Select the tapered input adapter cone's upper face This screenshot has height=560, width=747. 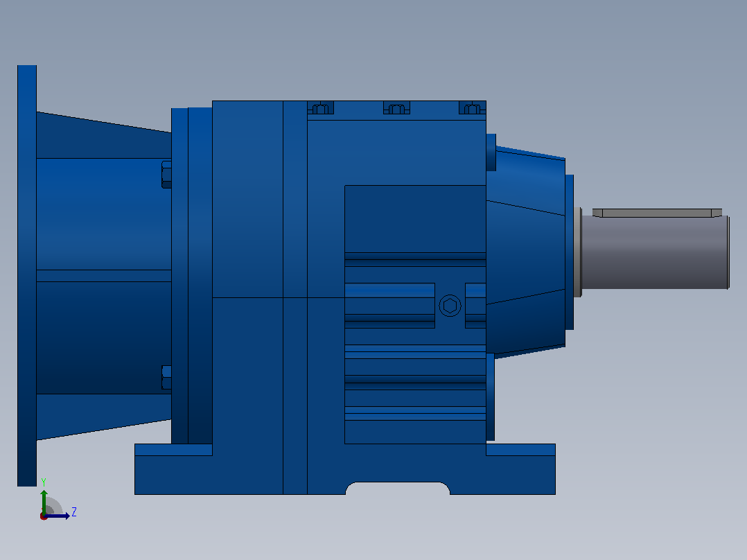pyautogui.click(x=104, y=135)
